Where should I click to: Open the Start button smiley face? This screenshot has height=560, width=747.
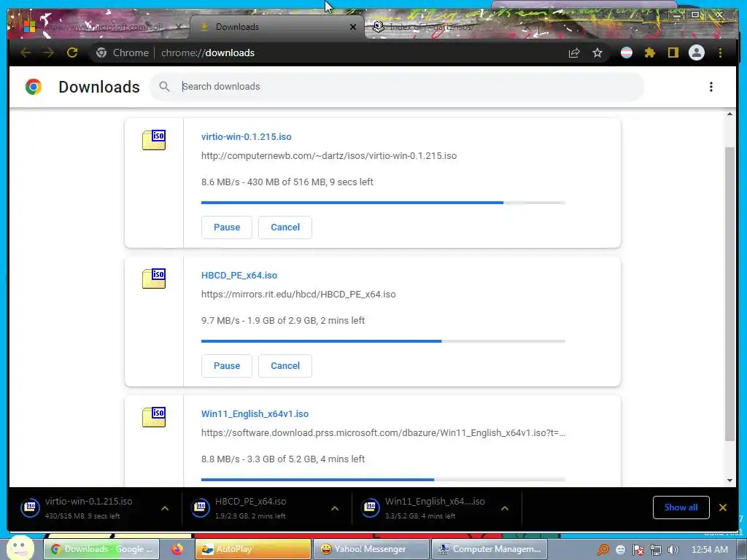click(x=20, y=548)
